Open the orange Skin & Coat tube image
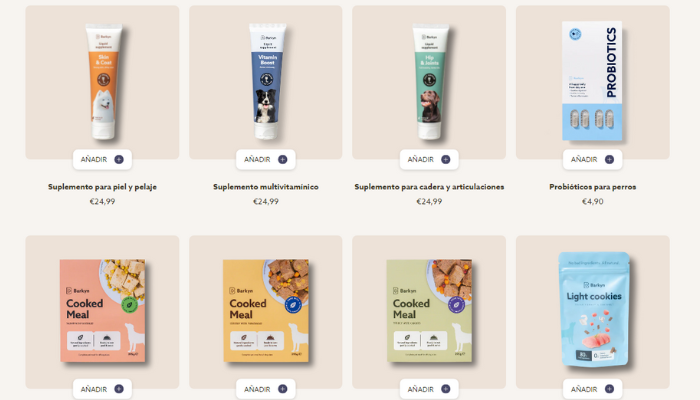 [x=104, y=82]
